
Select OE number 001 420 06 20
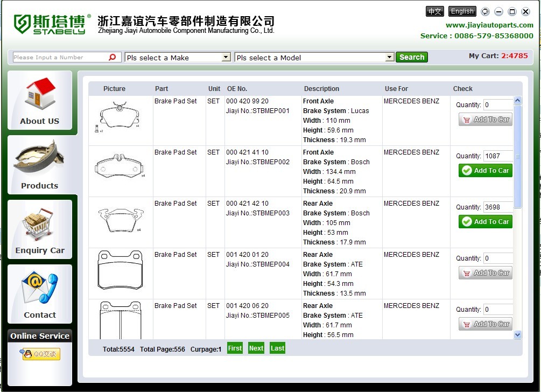(x=248, y=306)
